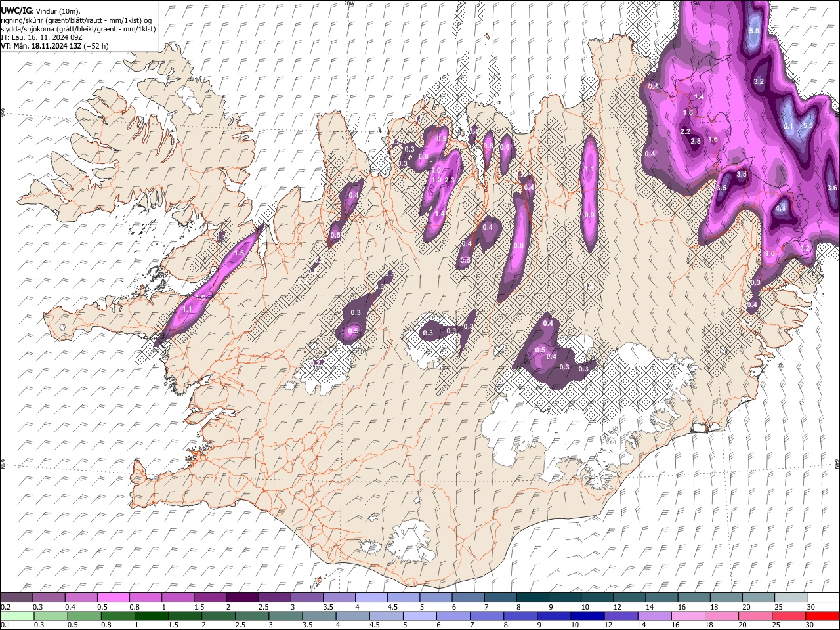Click the 'VT: Mán. 18.11.2024 13Z' valid time

(x=41, y=46)
